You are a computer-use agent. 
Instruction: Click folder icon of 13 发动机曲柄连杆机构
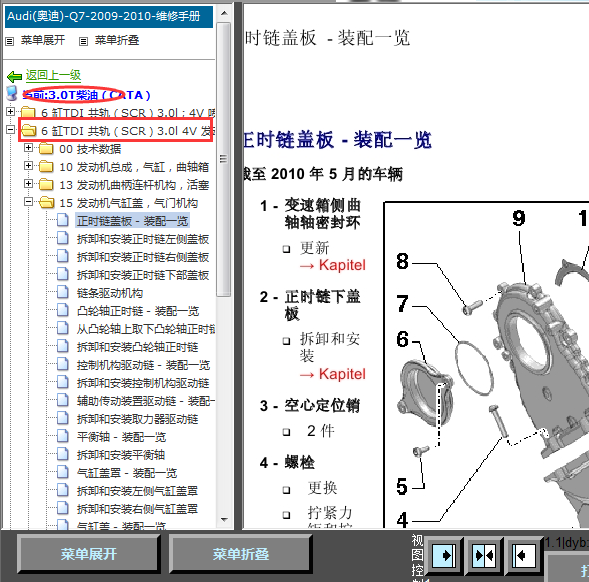tap(46, 184)
